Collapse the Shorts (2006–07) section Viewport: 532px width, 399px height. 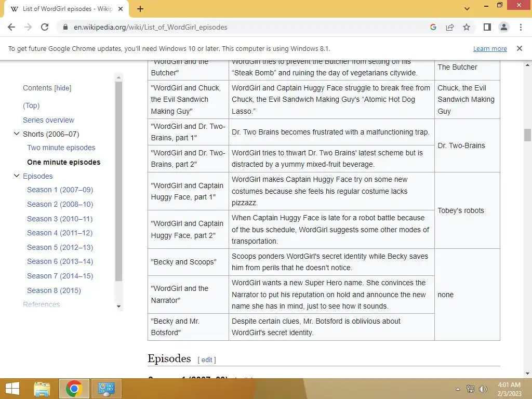[16, 134]
